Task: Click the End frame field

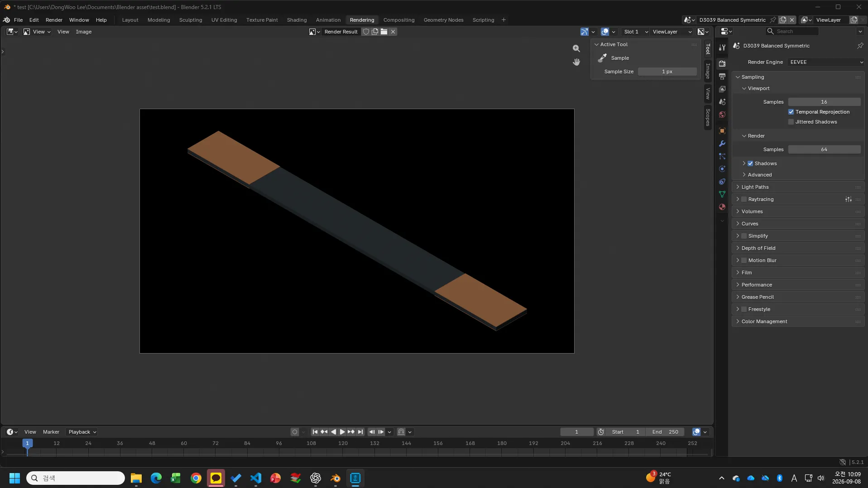Action: click(665, 432)
